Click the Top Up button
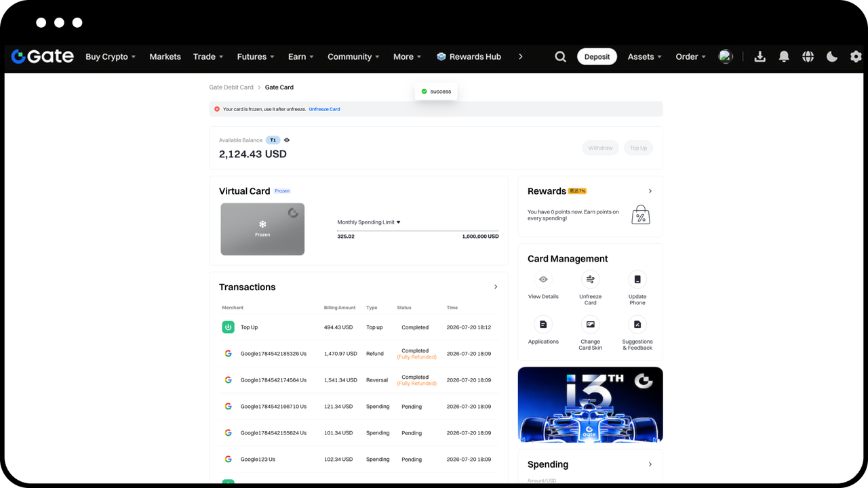The image size is (868, 488). pyautogui.click(x=638, y=148)
